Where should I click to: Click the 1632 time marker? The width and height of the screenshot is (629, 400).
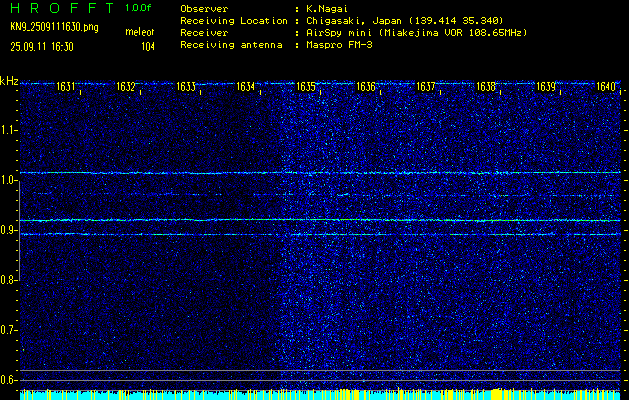(x=126, y=87)
